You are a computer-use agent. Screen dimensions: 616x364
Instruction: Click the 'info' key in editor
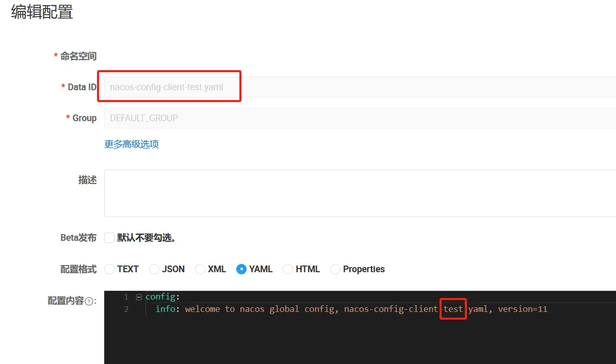165,309
